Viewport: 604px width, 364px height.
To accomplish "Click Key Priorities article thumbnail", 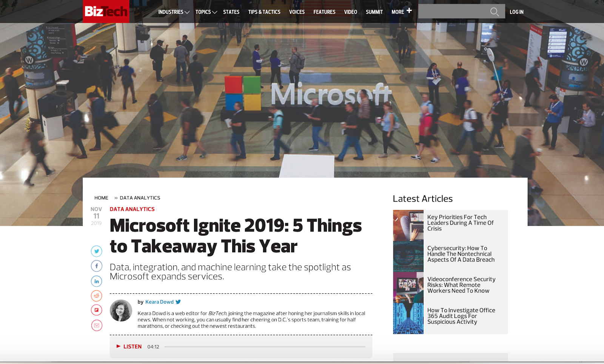I will (408, 225).
